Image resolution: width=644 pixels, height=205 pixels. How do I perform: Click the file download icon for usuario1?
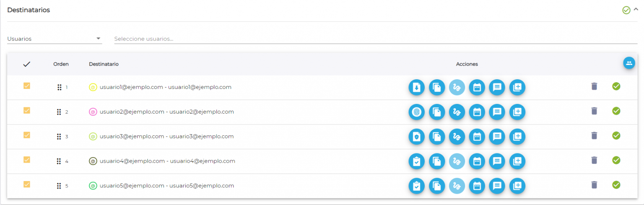416,87
